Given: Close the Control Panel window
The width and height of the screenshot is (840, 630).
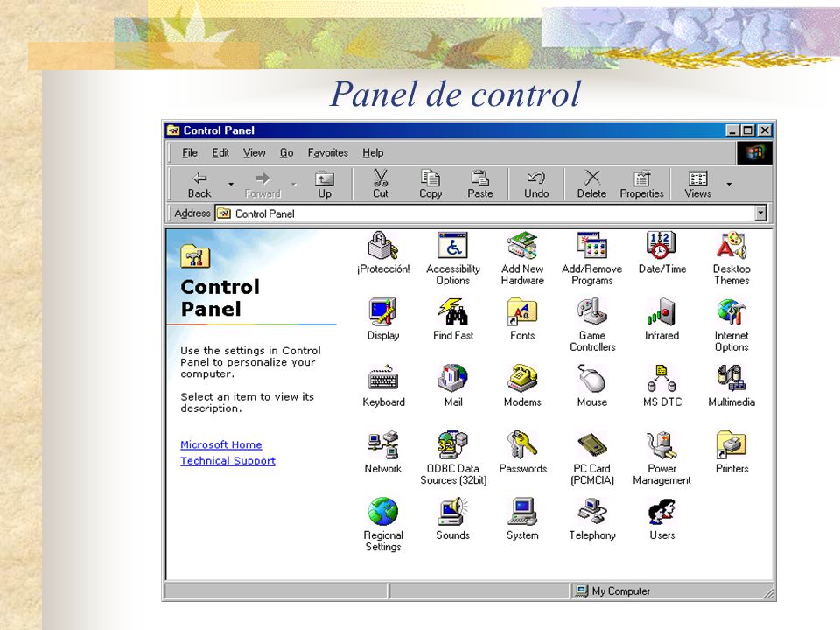Looking at the screenshot, I should click(x=765, y=130).
